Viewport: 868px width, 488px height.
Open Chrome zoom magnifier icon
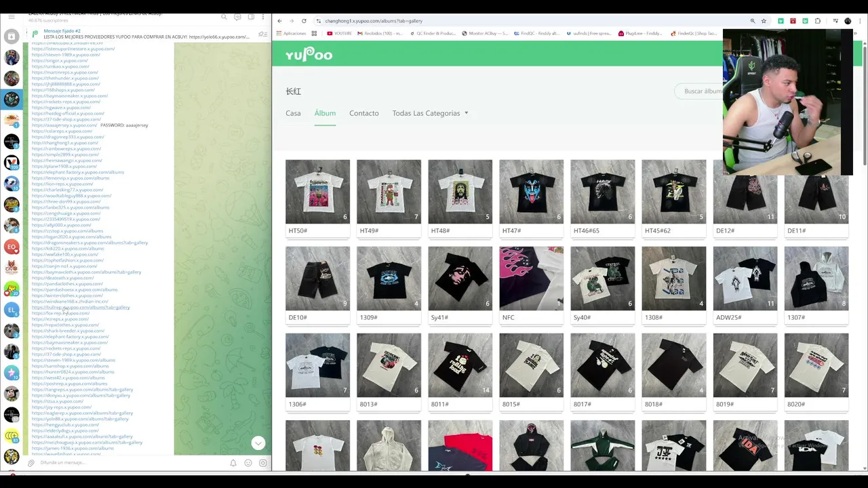pos(753,21)
